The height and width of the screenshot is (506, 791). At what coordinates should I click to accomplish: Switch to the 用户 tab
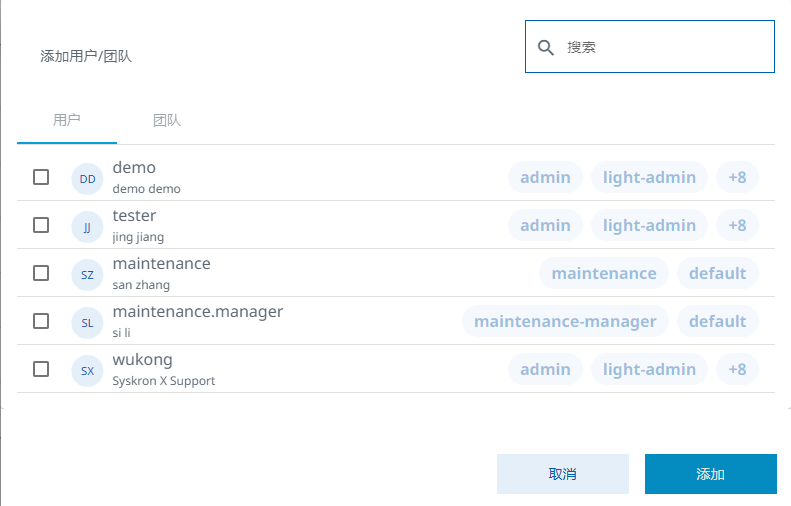[67, 120]
